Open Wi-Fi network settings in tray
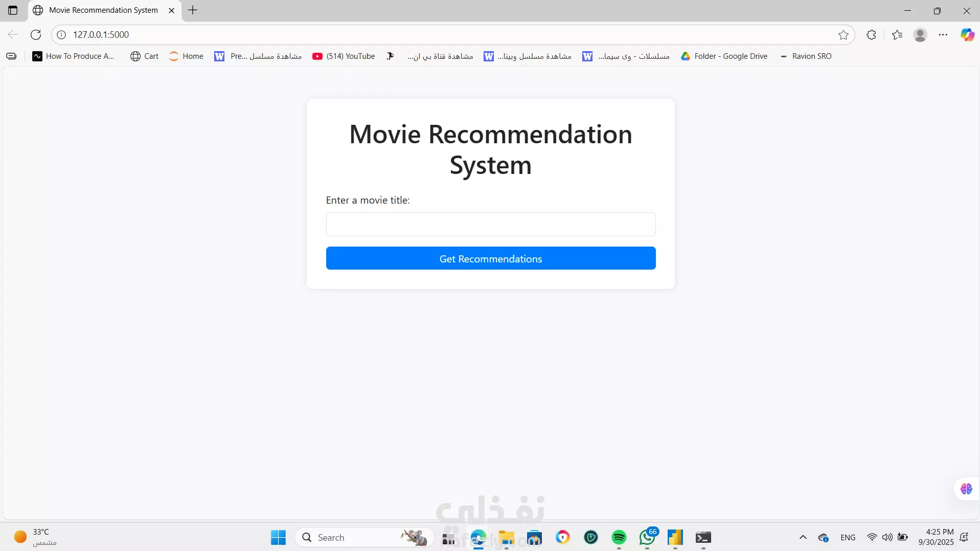 coord(872,537)
